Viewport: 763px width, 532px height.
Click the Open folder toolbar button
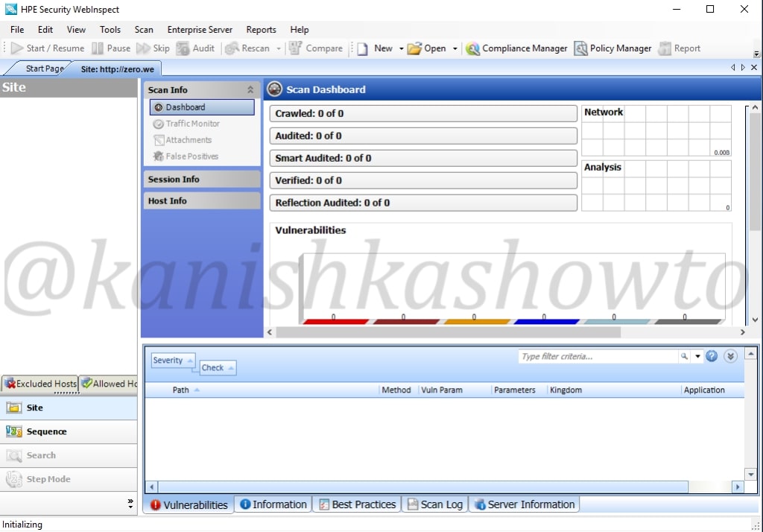[x=427, y=48]
